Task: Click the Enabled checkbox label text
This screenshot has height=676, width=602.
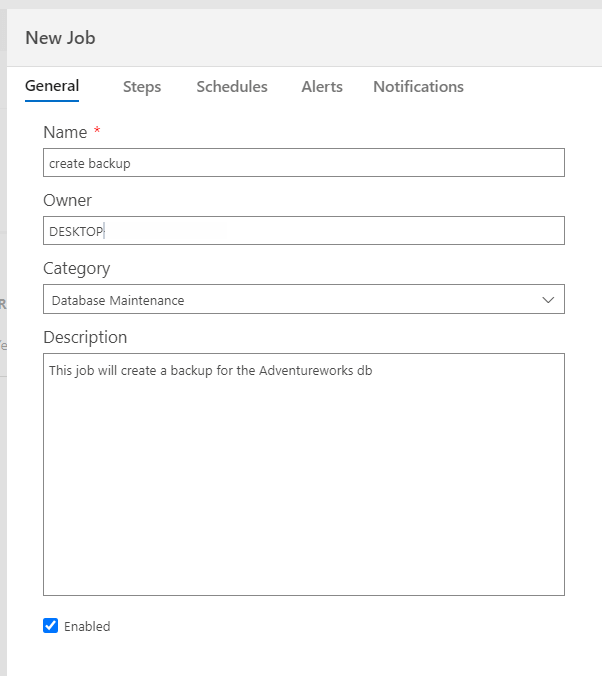Action: click(87, 627)
